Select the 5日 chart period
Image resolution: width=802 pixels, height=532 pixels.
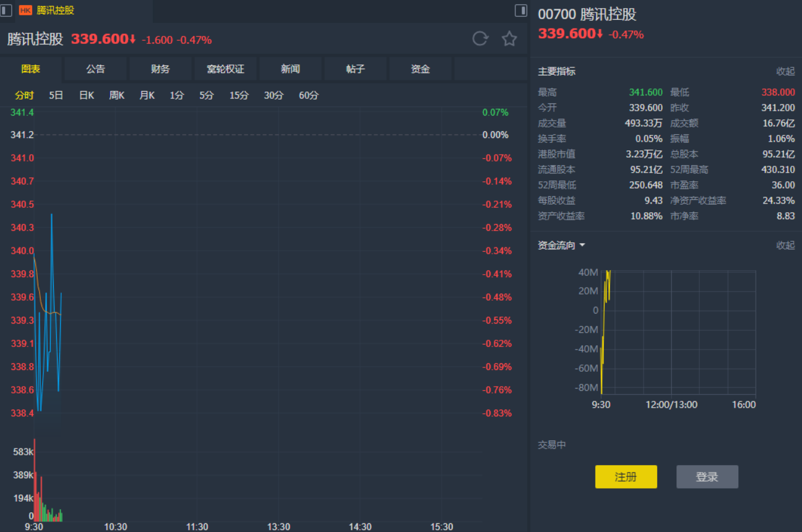pos(56,95)
